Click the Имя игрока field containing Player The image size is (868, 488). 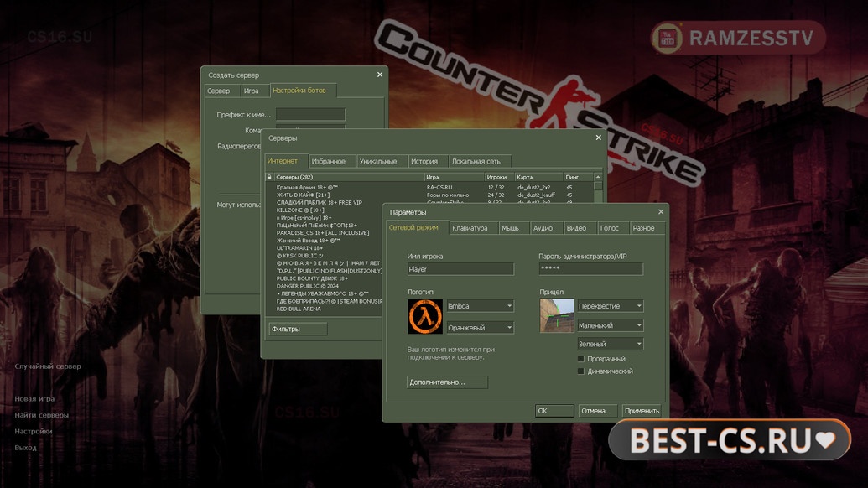coord(460,269)
